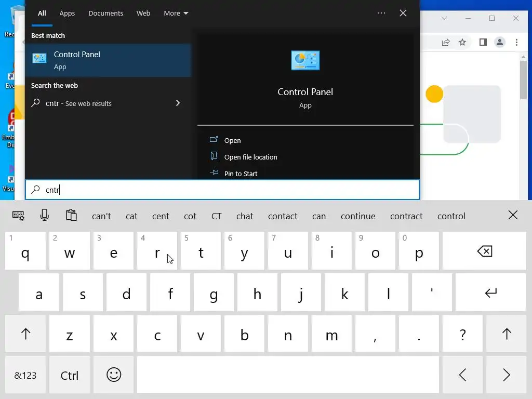Tap the left cursor arrow key
The width and height of the screenshot is (532, 399).
462,375
